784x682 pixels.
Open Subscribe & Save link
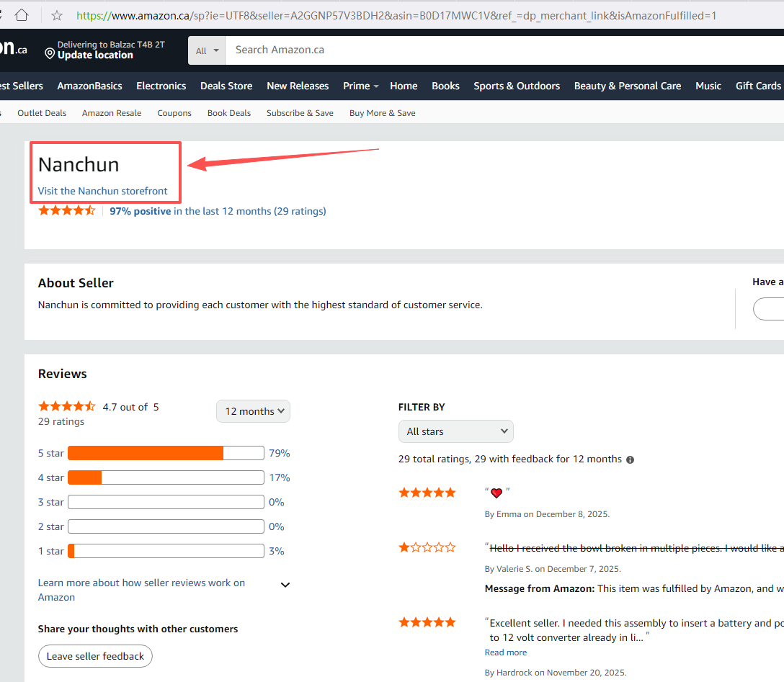(300, 113)
